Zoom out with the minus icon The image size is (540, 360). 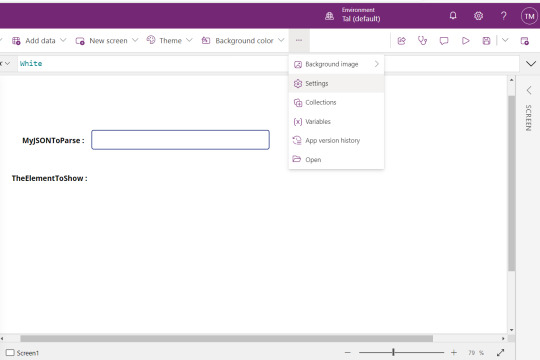(x=347, y=352)
